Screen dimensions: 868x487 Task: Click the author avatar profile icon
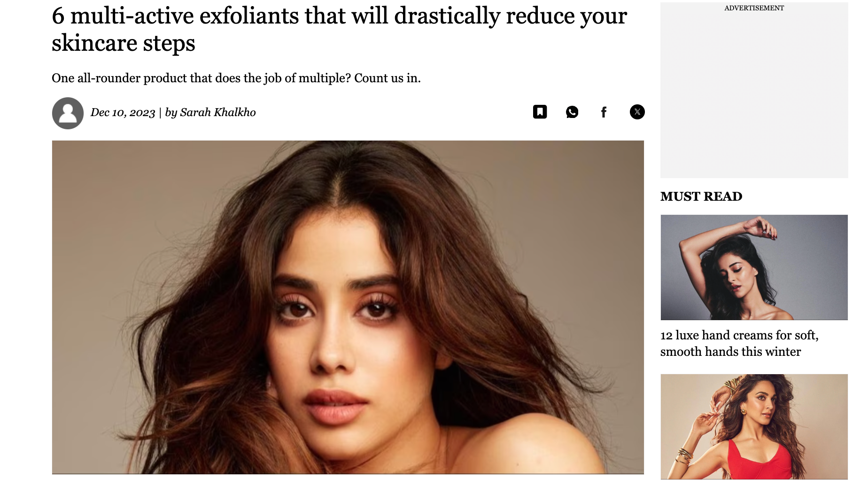[68, 113]
